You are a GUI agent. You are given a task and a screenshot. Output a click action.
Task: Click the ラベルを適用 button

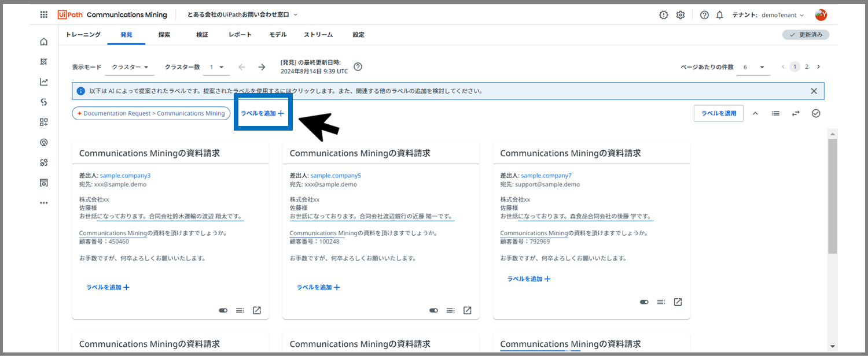coord(719,113)
